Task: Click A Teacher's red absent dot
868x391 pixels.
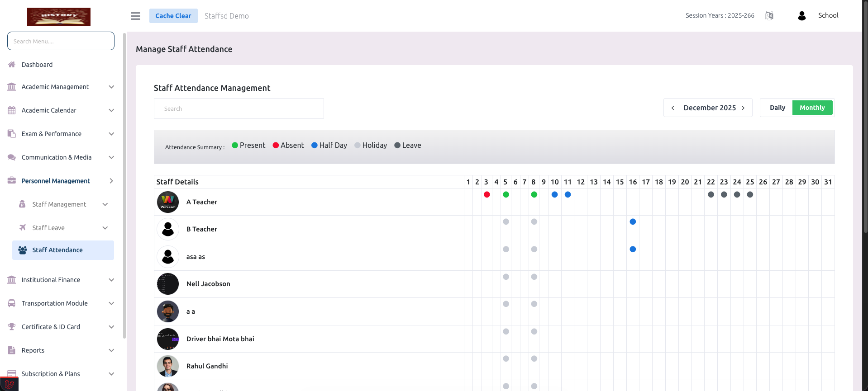Action: point(486,195)
